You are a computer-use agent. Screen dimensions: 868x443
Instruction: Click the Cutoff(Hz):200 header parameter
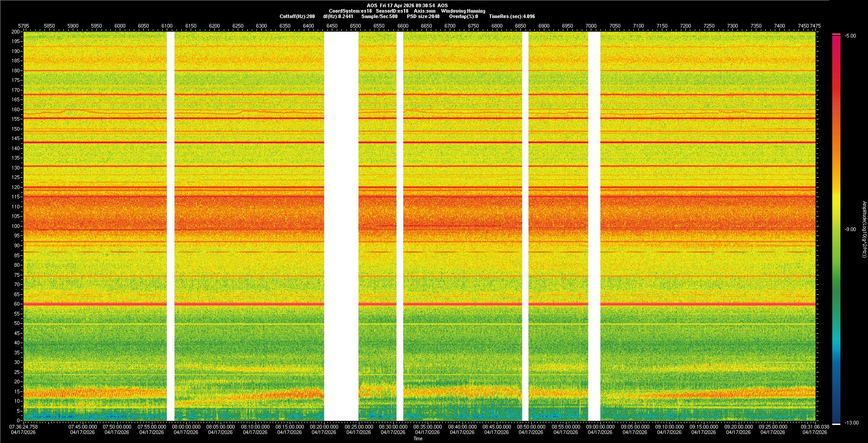pyautogui.click(x=297, y=16)
